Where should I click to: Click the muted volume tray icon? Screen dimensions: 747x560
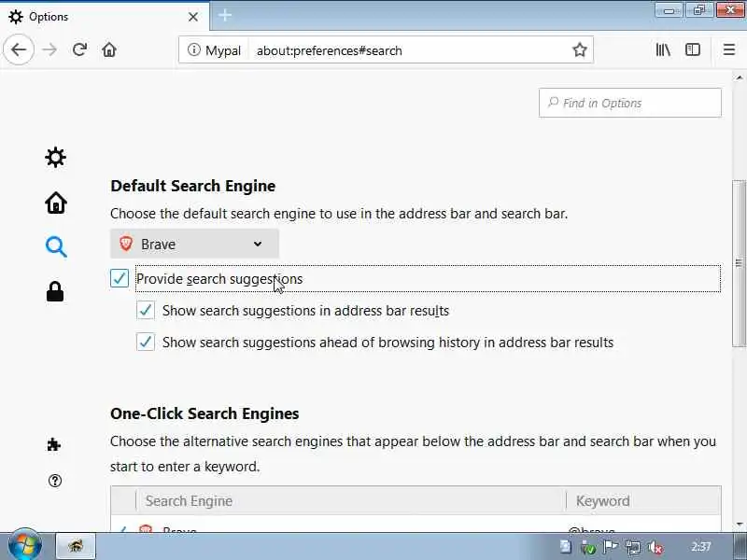point(655,547)
